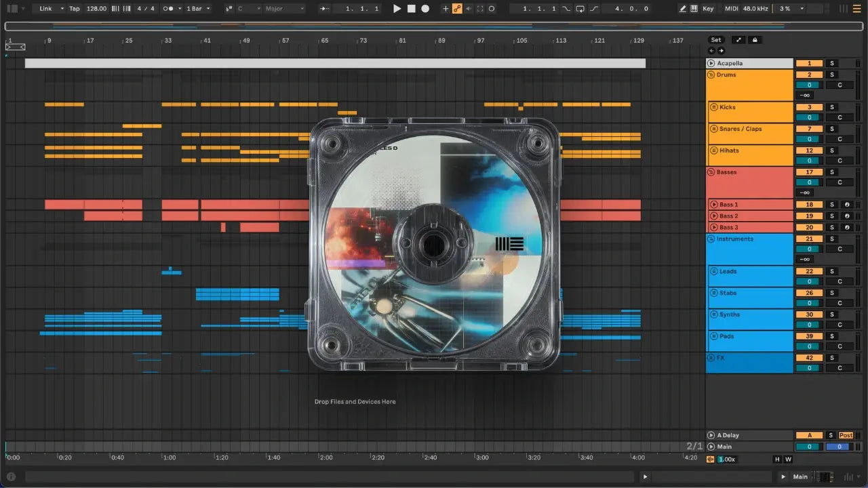Image resolution: width=868 pixels, height=488 pixels.
Task: Click the Bass 3 track play icon
Action: click(713, 228)
